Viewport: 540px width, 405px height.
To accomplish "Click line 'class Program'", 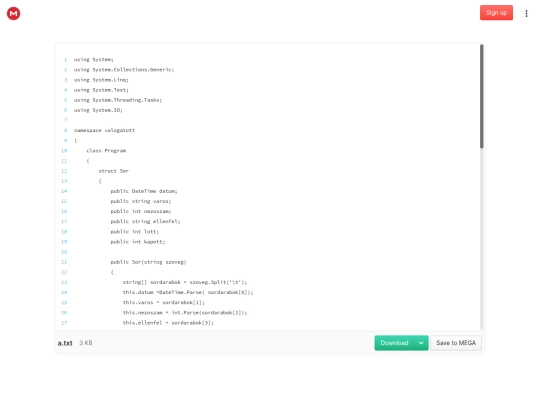I will 106,151.
